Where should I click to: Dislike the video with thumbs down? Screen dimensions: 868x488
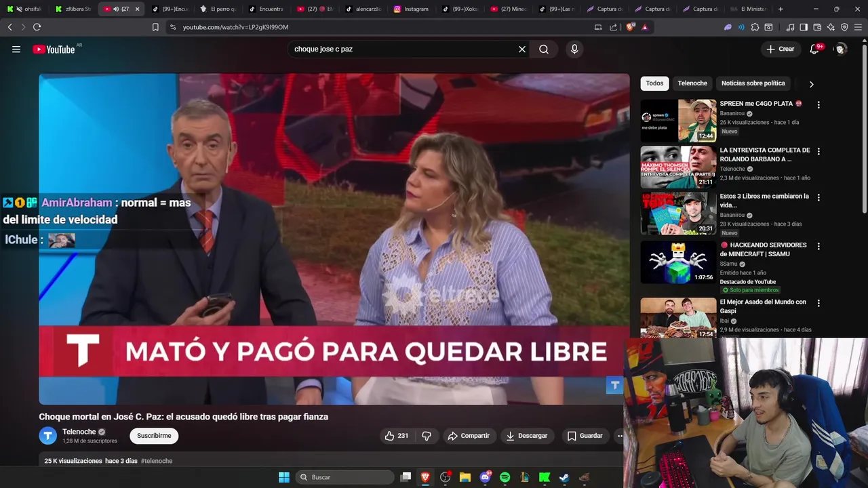coord(427,436)
